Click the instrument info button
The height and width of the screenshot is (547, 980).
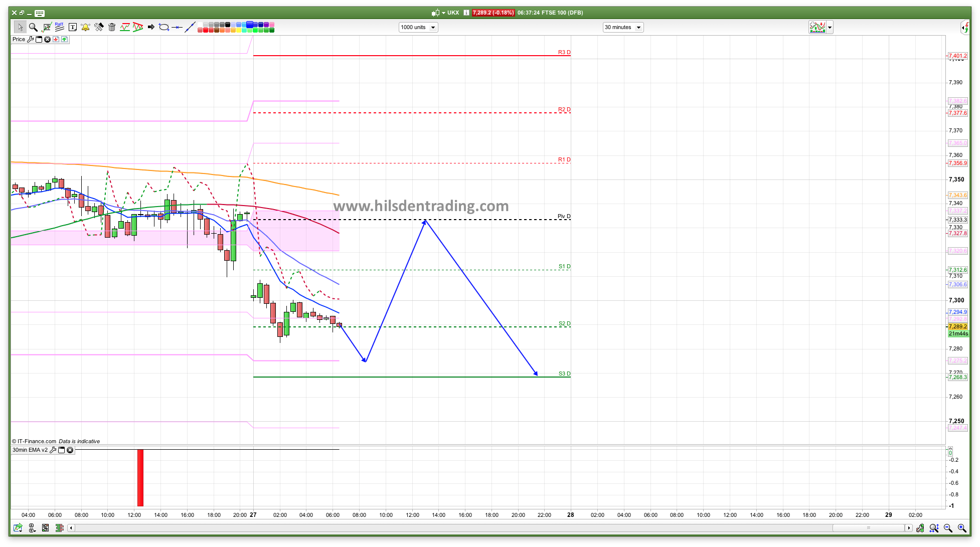[x=466, y=13]
